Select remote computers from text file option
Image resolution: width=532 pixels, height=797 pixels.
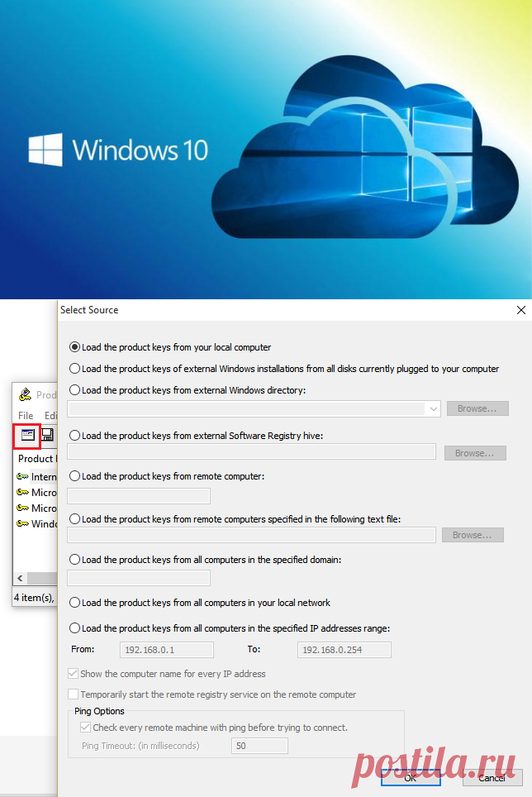click(74, 519)
